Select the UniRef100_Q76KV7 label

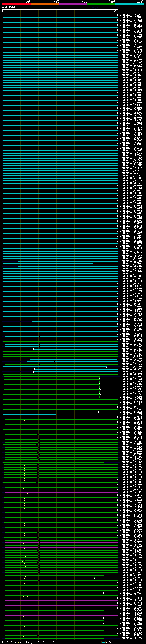coord(131,321)
